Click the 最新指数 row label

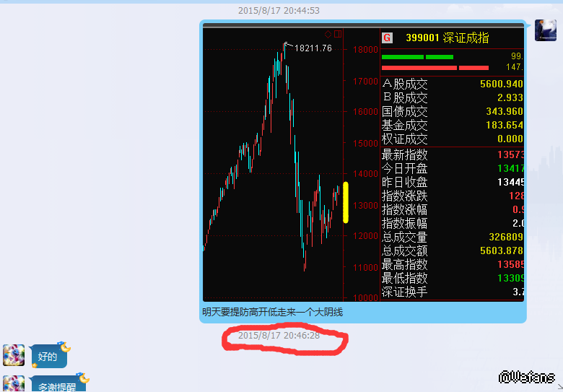[x=405, y=154]
